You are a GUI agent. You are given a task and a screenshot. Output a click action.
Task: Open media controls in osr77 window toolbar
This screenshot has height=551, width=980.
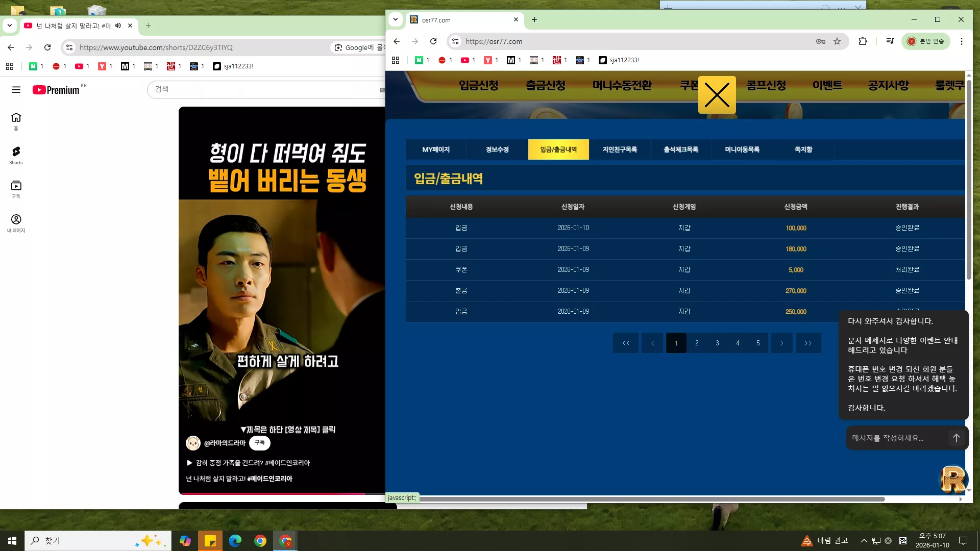(x=890, y=41)
